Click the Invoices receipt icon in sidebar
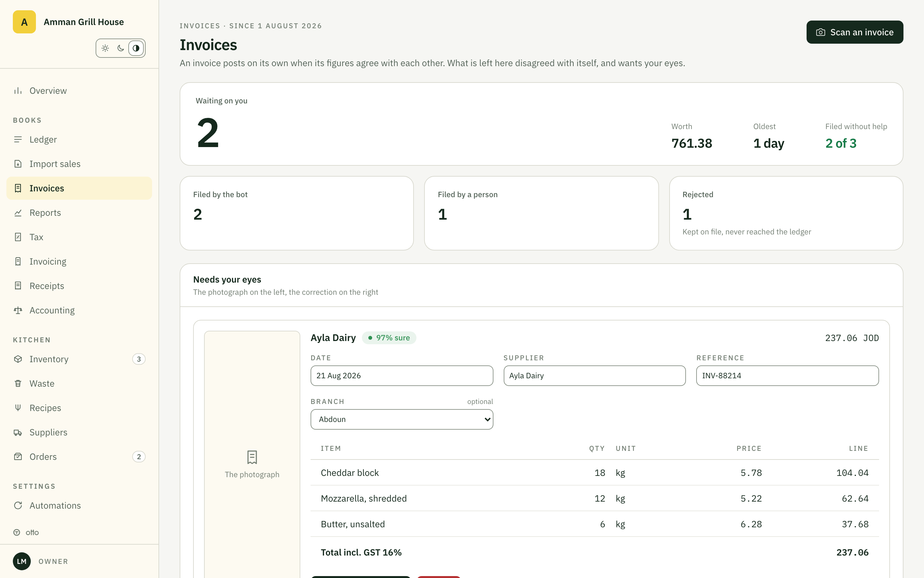This screenshot has height=578, width=924. (18, 188)
